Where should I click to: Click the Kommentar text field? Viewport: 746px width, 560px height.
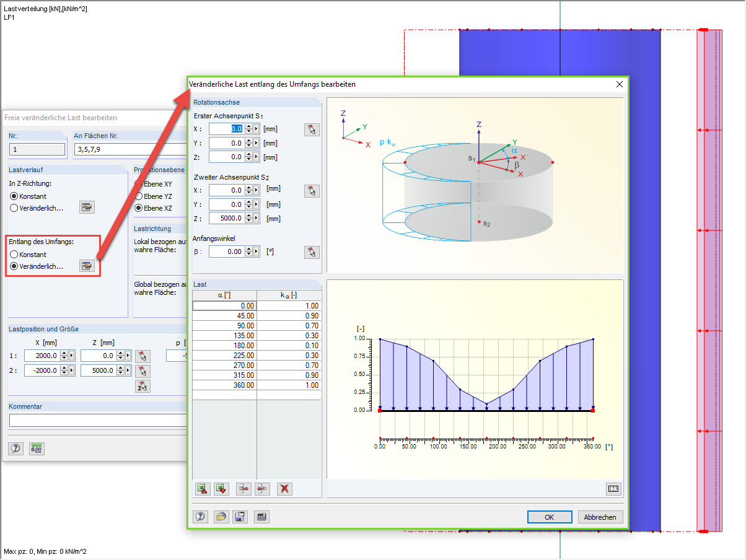pyautogui.click(x=98, y=421)
